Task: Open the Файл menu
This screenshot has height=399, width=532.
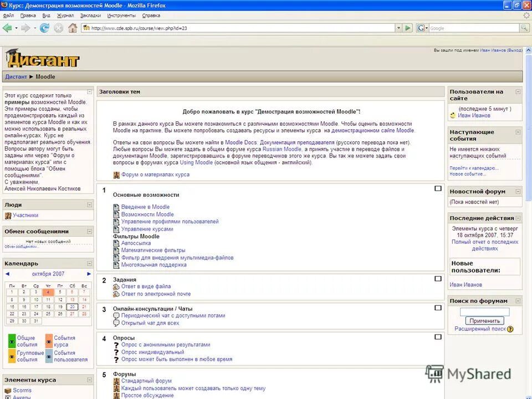Action: 8,16
